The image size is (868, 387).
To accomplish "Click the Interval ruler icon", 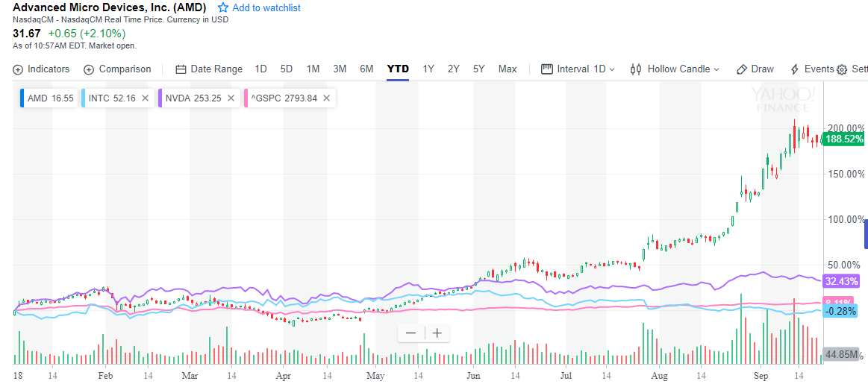I will [547, 69].
